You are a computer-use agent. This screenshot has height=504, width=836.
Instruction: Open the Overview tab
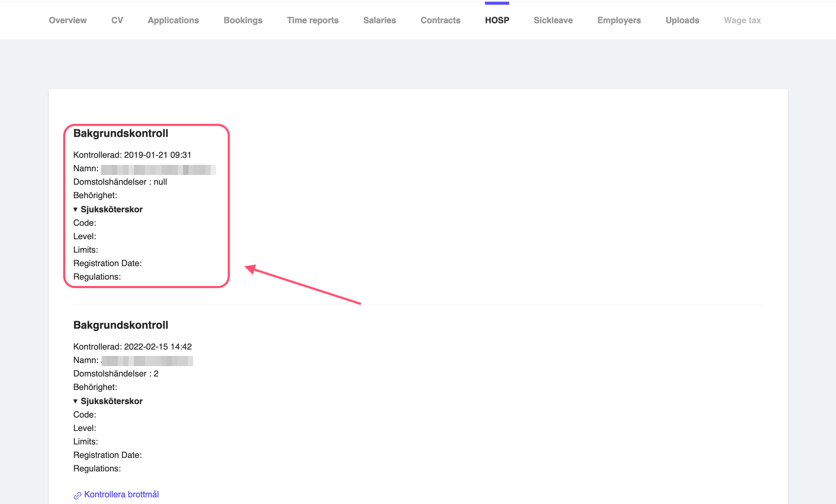pos(68,20)
